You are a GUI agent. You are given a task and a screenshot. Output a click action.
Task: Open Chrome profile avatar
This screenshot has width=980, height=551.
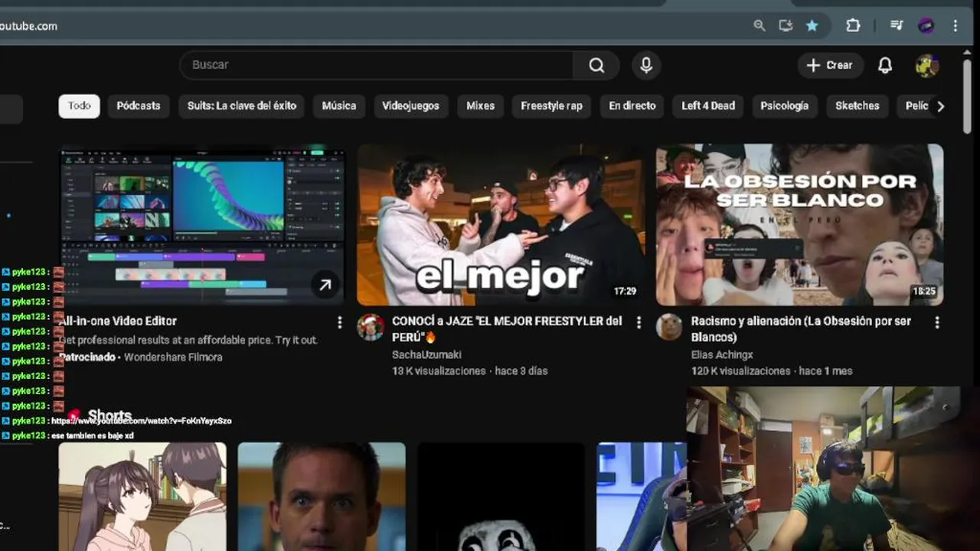(x=926, y=25)
